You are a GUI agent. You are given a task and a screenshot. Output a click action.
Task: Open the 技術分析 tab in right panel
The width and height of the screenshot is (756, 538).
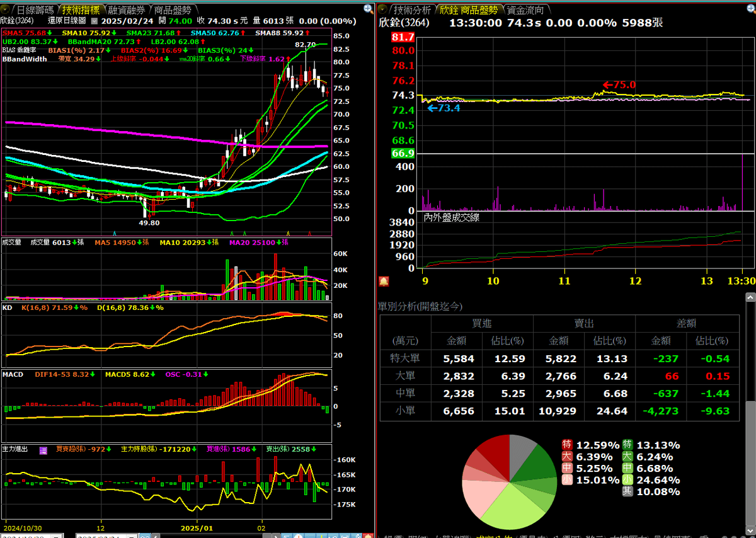click(x=413, y=10)
